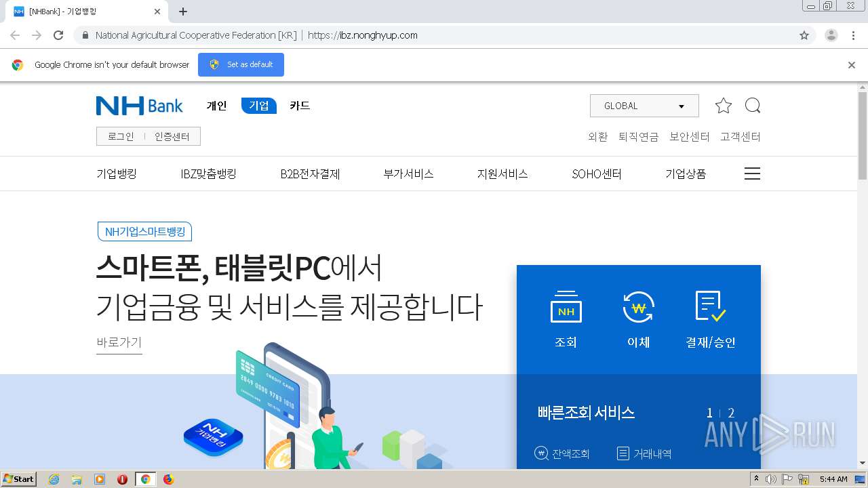
Task: Click the 잔액조회 won icon
Action: tap(541, 453)
